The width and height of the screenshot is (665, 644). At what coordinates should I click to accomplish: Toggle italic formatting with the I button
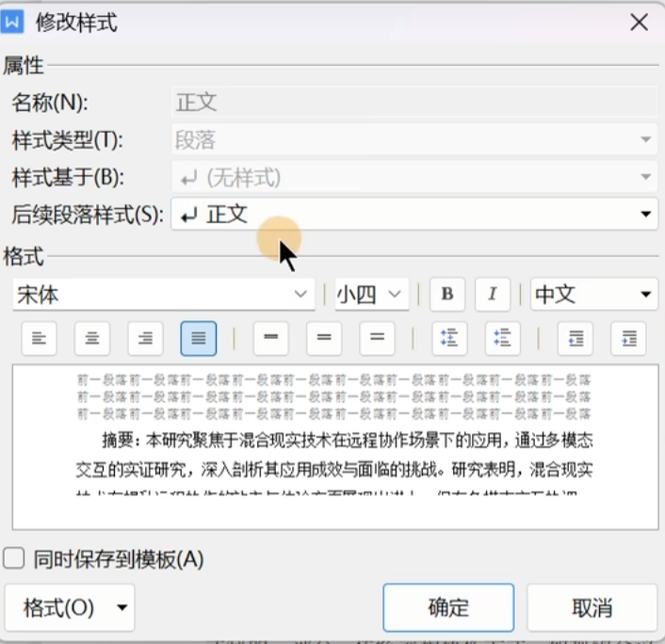coord(493,295)
